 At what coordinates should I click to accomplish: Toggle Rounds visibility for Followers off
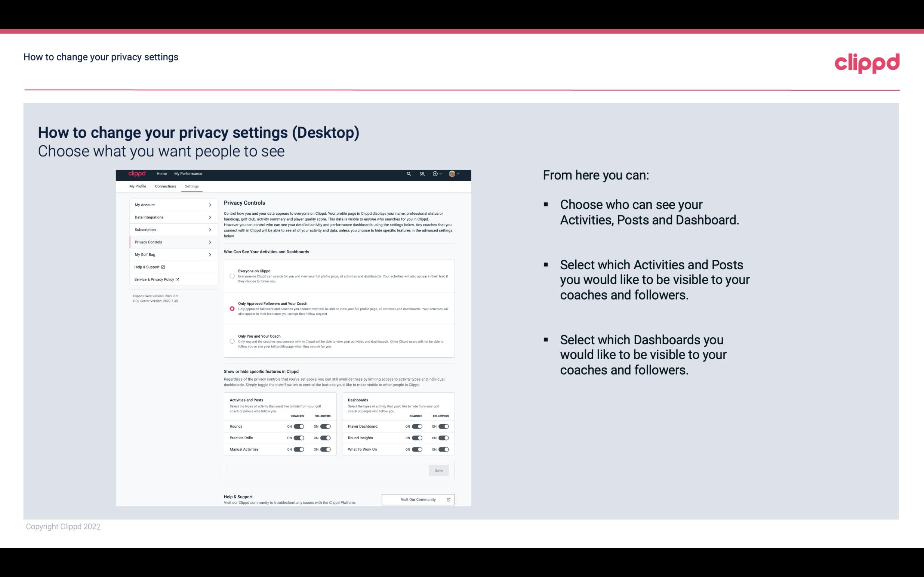coord(325,426)
